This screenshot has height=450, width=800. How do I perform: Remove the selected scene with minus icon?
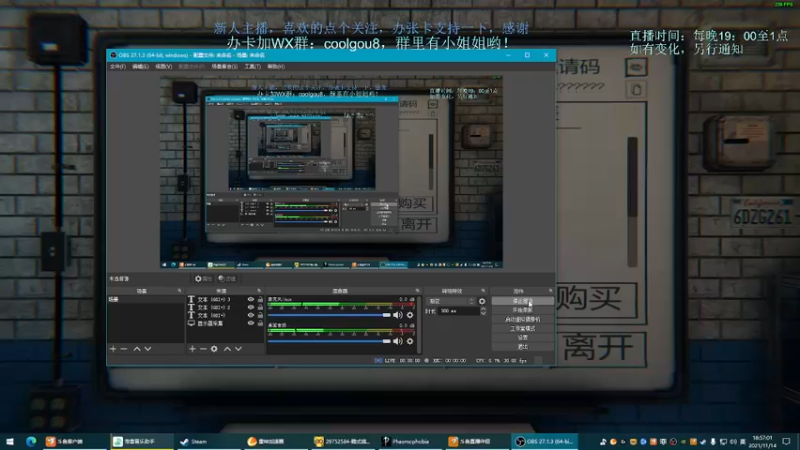[123, 349]
